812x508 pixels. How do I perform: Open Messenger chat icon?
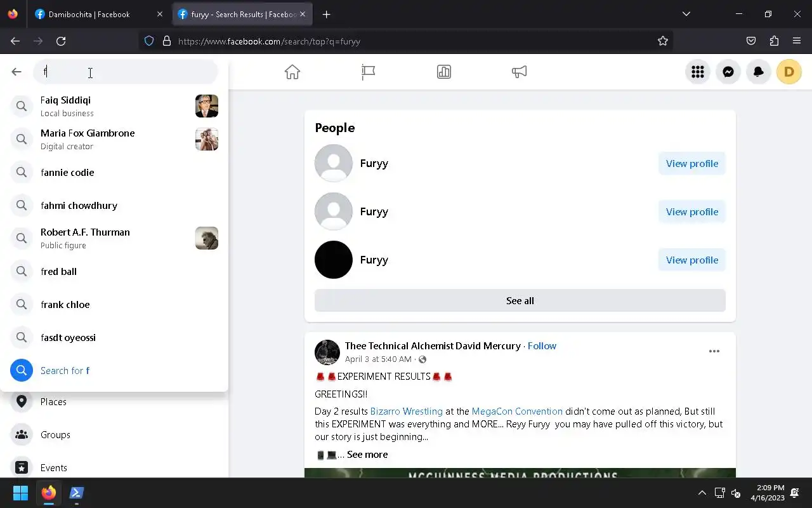pyautogui.click(x=728, y=72)
